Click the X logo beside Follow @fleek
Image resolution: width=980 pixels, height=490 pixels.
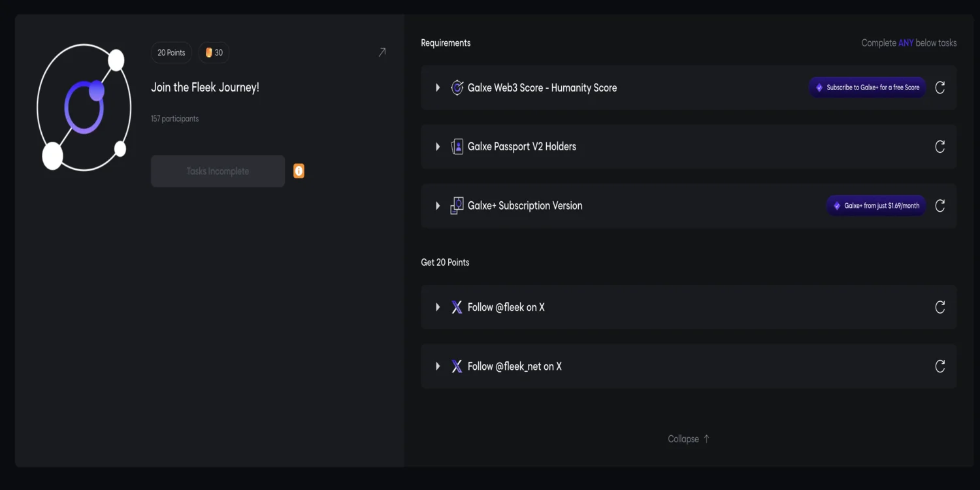coord(457,307)
